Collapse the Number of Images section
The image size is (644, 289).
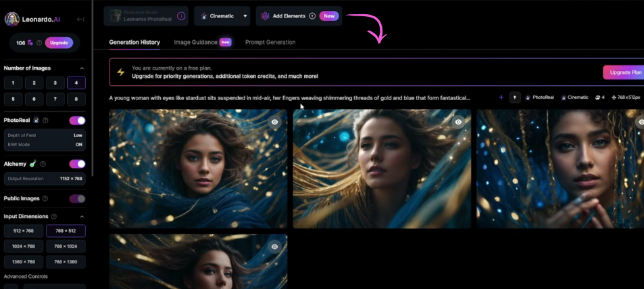point(82,68)
